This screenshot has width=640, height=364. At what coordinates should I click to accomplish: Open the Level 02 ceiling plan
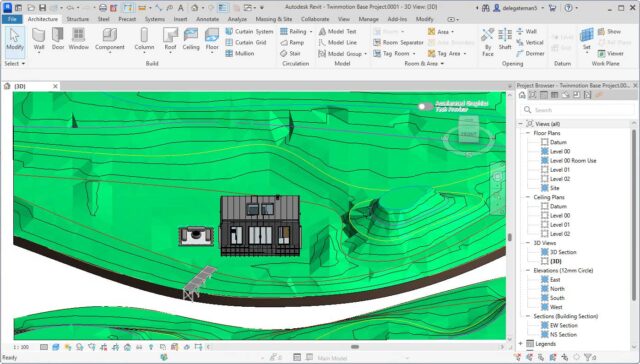point(560,234)
